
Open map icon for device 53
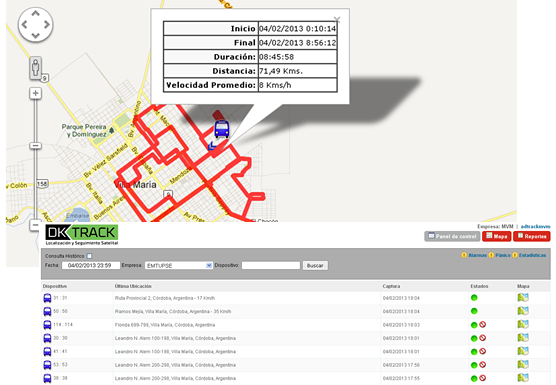523,364
